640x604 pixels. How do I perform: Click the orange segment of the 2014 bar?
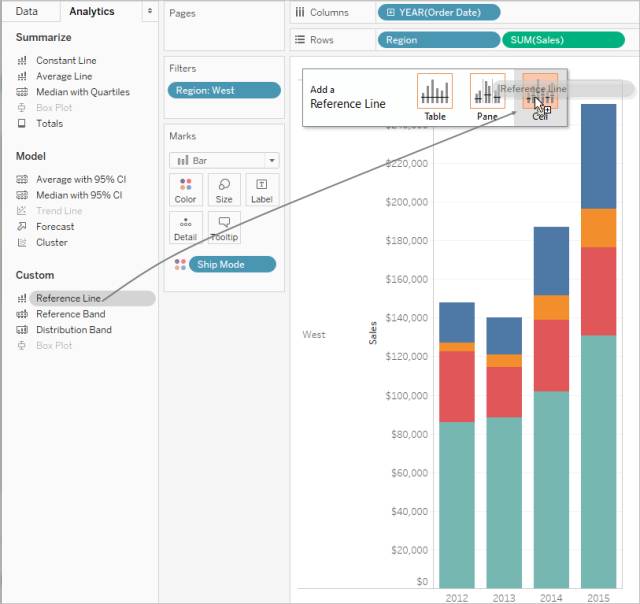(551, 307)
